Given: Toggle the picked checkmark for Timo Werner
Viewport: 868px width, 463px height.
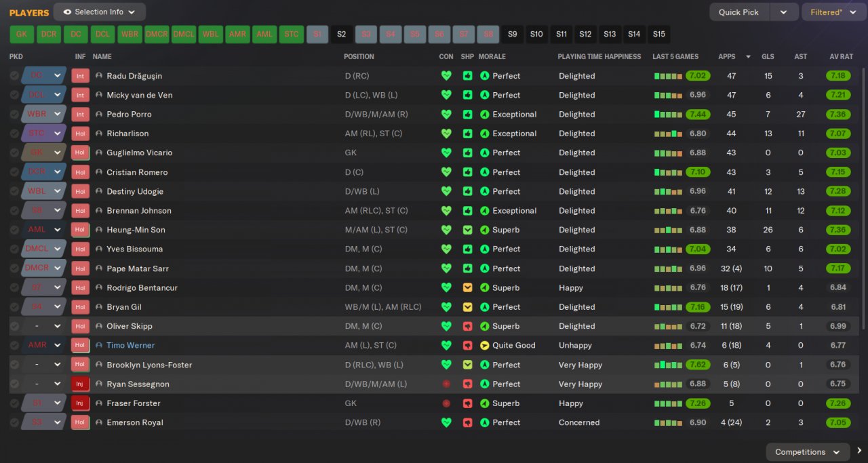Looking at the screenshot, I should pos(14,345).
